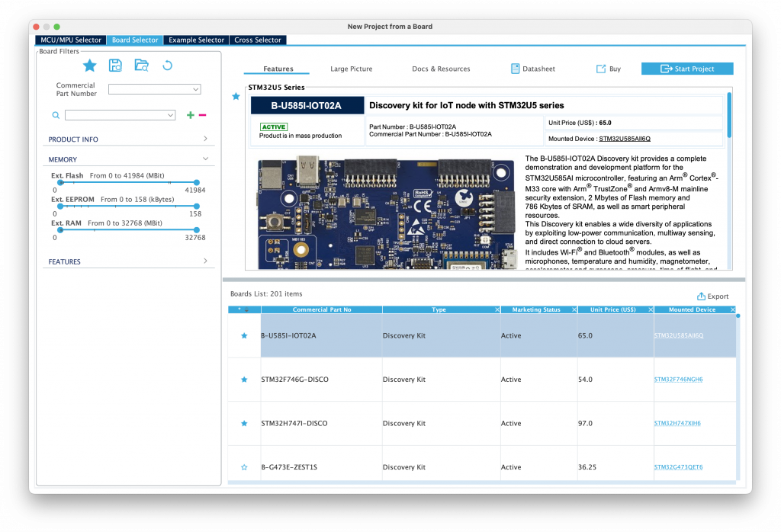Viewport: 781px width, 532px height.
Task: Select the Board Selector tab
Action: (135, 40)
